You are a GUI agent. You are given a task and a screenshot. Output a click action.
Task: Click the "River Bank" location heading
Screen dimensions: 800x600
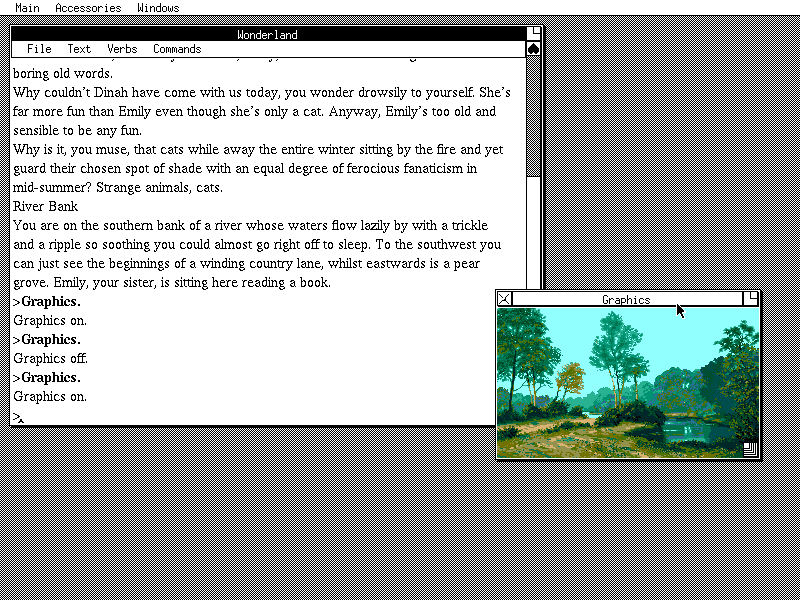pyautogui.click(x=45, y=207)
